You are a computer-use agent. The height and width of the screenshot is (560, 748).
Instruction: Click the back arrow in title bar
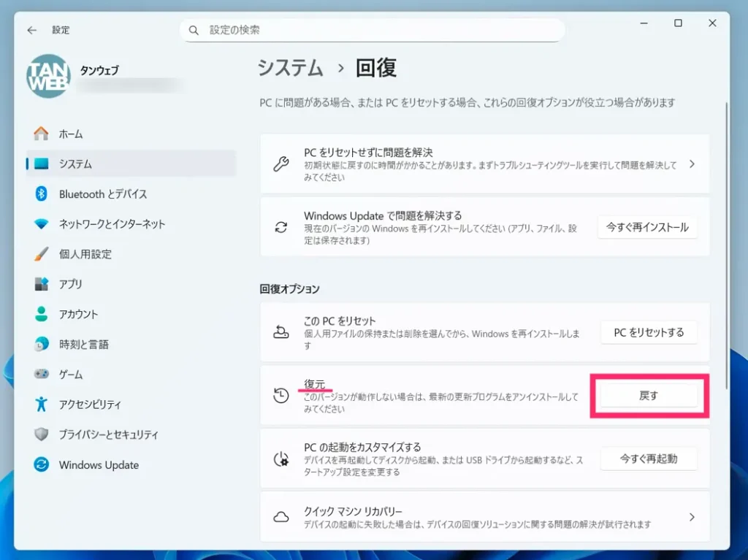click(31, 30)
